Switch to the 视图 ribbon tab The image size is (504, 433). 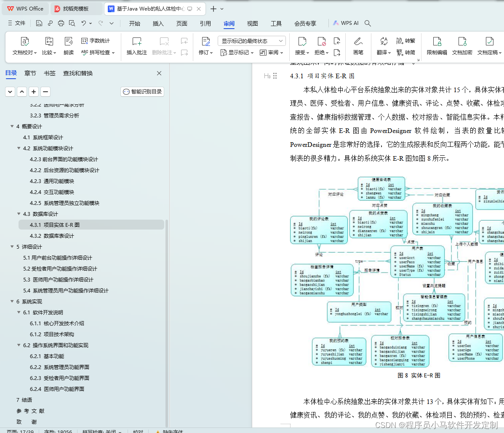coord(252,24)
